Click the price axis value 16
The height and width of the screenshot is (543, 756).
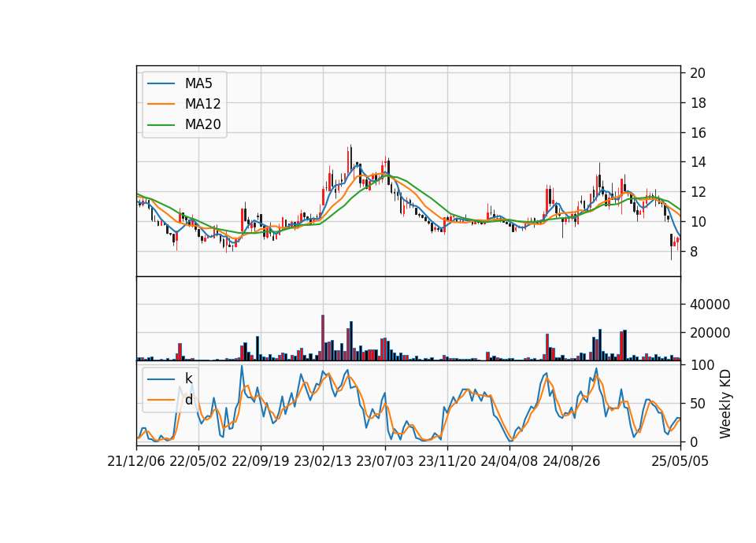[x=698, y=133]
